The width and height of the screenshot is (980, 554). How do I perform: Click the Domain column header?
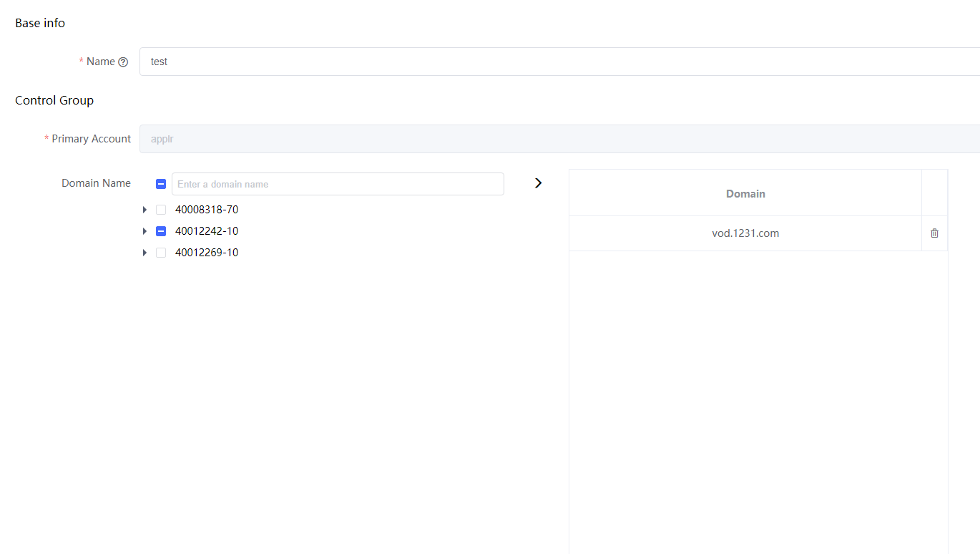tap(745, 193)
